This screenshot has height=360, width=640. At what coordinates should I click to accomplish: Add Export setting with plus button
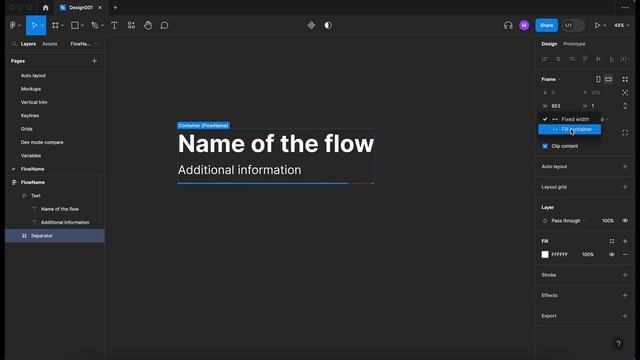625,316
